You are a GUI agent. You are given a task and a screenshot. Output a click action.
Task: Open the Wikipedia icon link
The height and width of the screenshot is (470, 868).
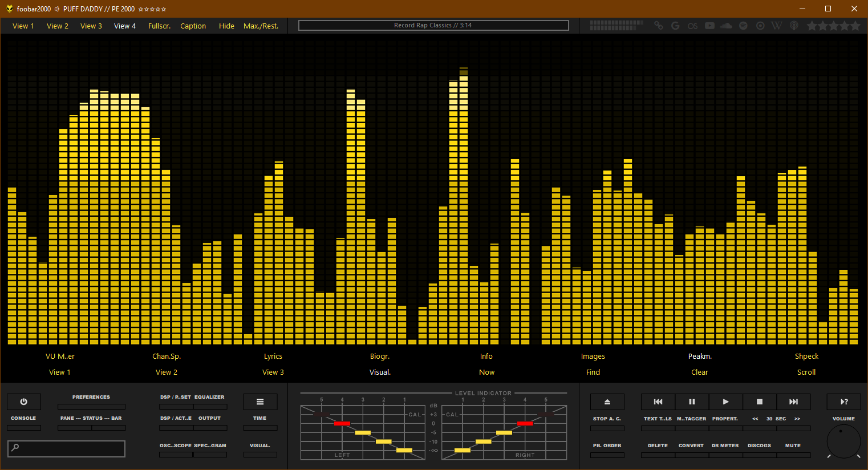coord(776,26)
